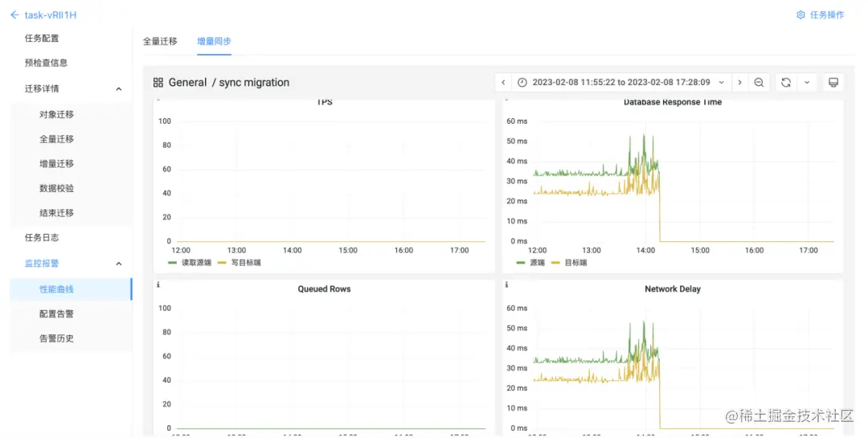Go back using the arrow beside task-vRII1H
The height and width of the screenshot is (438, 868).
[x=14, y=15]
